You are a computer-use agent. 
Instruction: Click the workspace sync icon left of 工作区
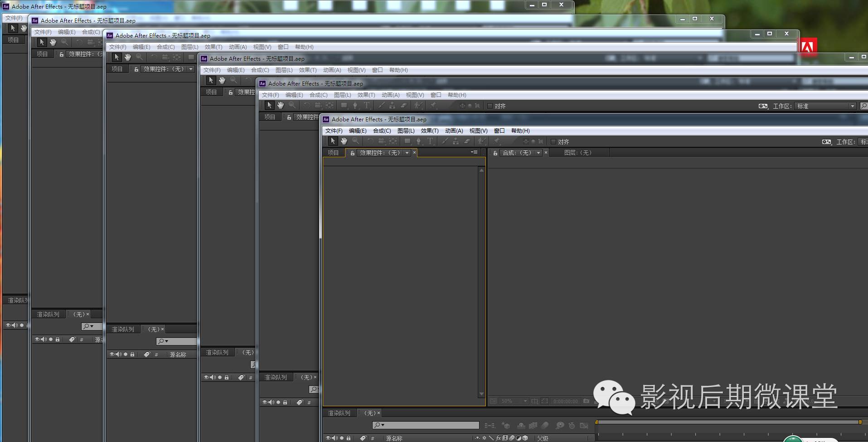click(827, 142)
